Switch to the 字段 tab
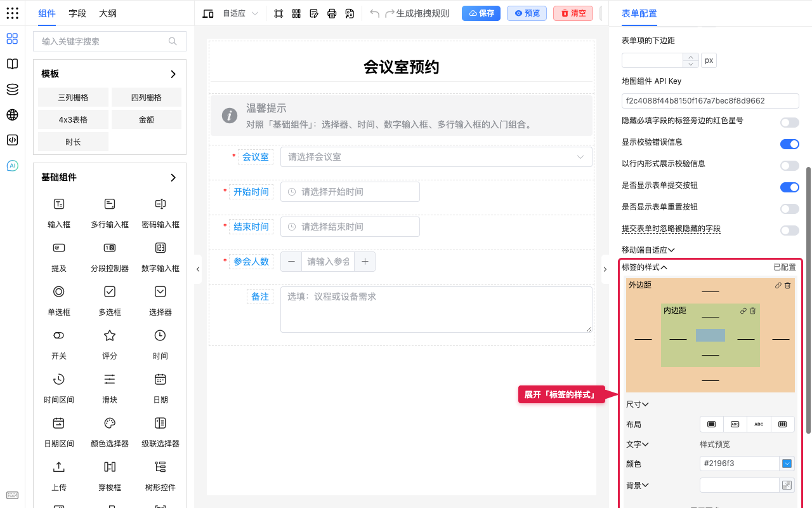The width and height of the screenshot is (812, 508). [x=77, y=13]
